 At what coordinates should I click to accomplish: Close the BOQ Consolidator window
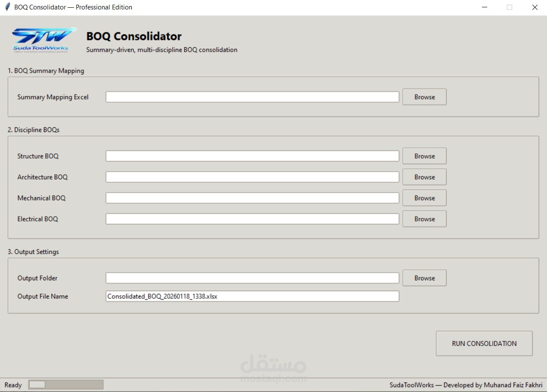click(535, 7)
